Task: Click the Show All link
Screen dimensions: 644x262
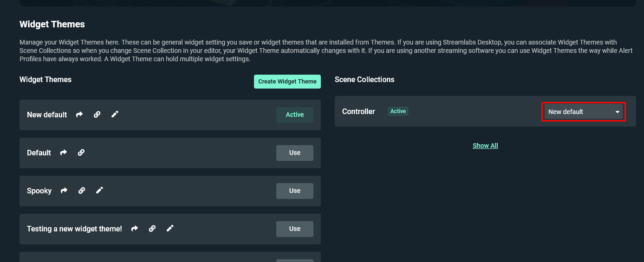Action: (485, 146)
